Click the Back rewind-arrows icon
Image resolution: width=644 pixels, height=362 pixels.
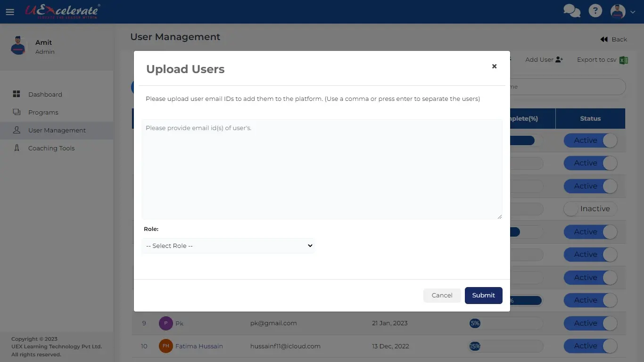(604, 39)
